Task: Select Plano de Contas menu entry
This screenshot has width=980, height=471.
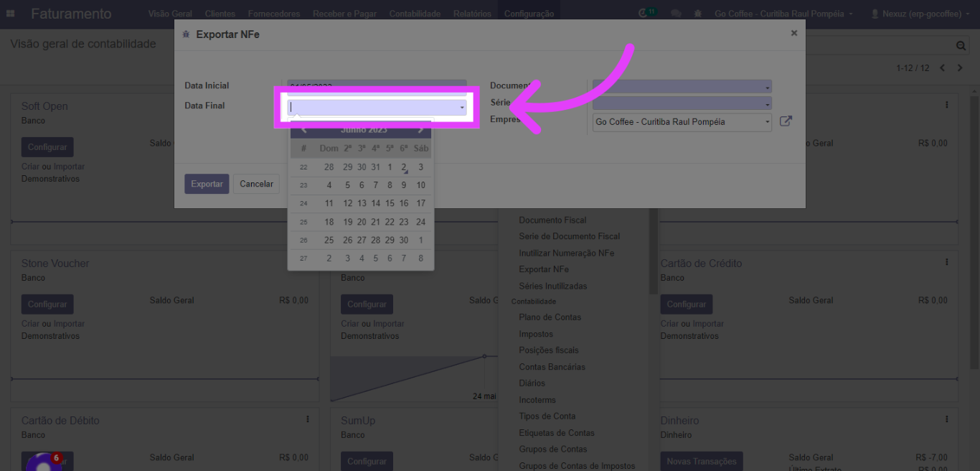Action: click(x=550, y=317)
